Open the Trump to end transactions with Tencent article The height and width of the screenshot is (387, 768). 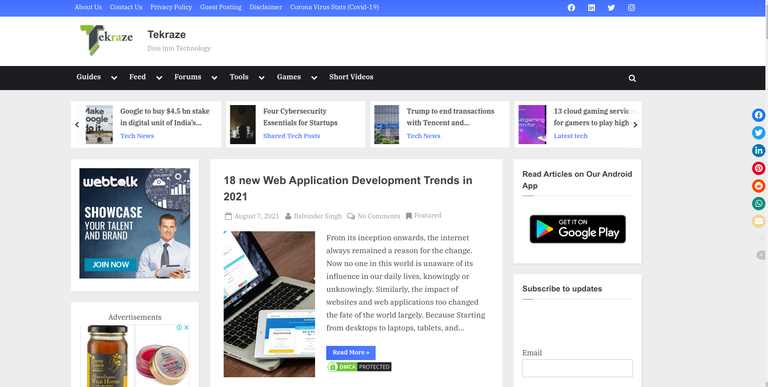tap(450, 117)
